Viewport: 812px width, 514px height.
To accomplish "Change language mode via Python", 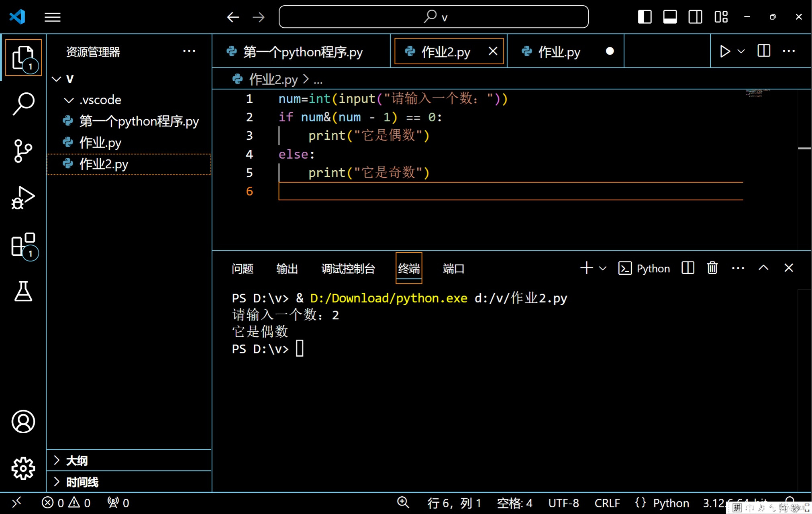I will pyautogui.click(x=671, y=503).
